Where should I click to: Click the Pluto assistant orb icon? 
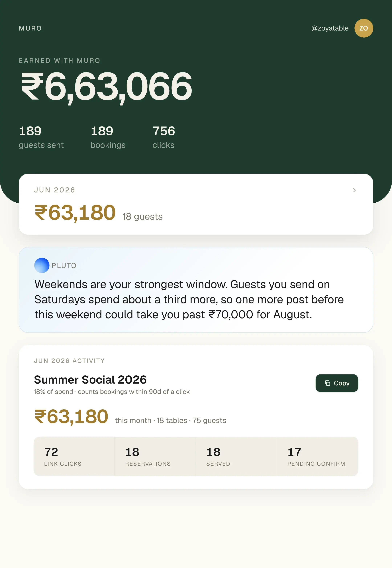42,265
